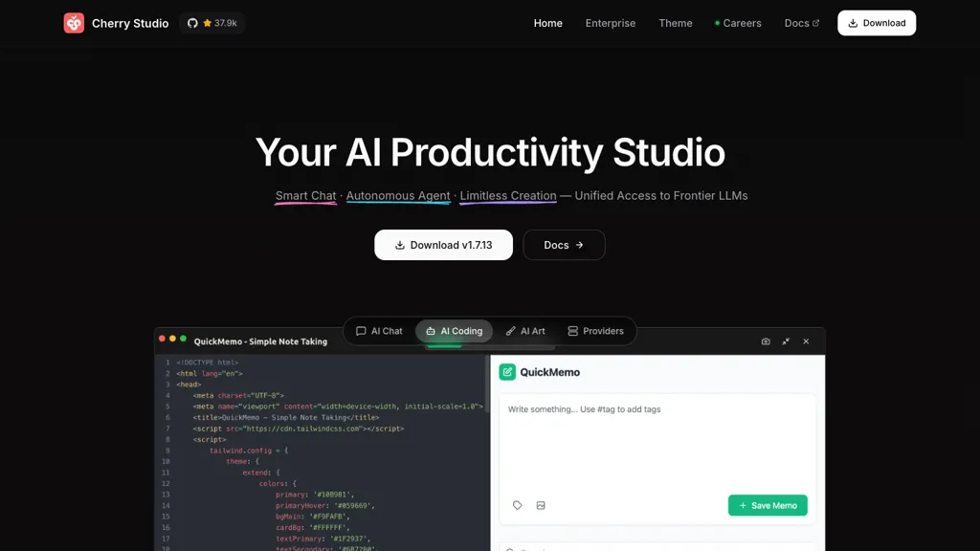The width and height of the screenshot is (980, 551).
Task: Open the Enterprise nav item
Action: click(610, 23)
